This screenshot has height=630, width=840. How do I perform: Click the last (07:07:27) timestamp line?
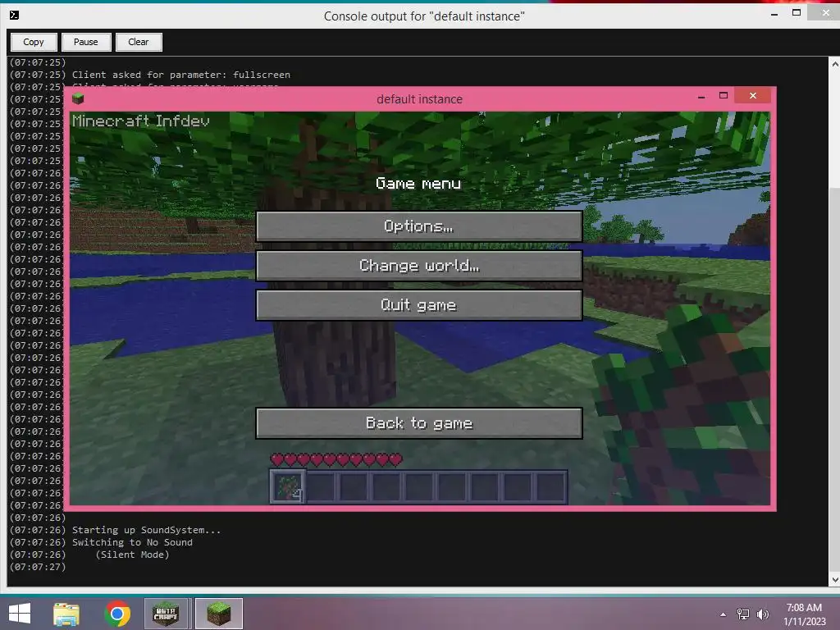point(38,567)
